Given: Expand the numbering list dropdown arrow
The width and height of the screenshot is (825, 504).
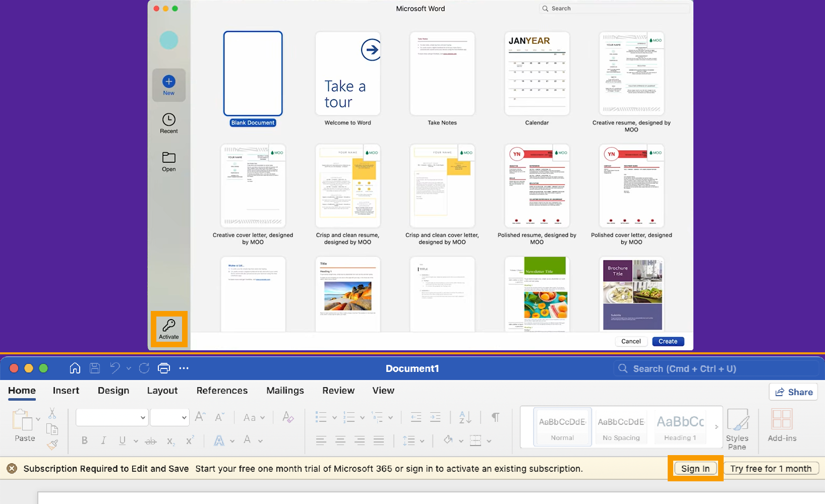Looking at the screenshot, I should (x=363, y=418).
